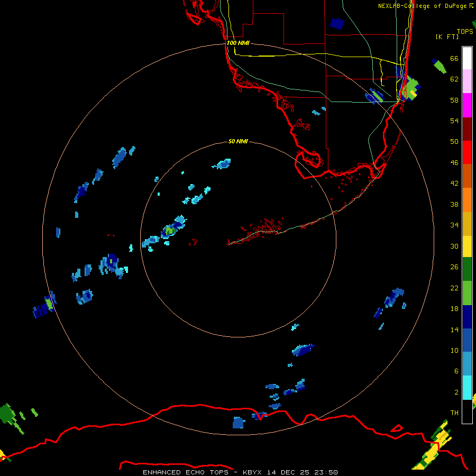Viewport: 476px width, 476px height.
Task: Click the TOPS legend title
Action: 465,31
